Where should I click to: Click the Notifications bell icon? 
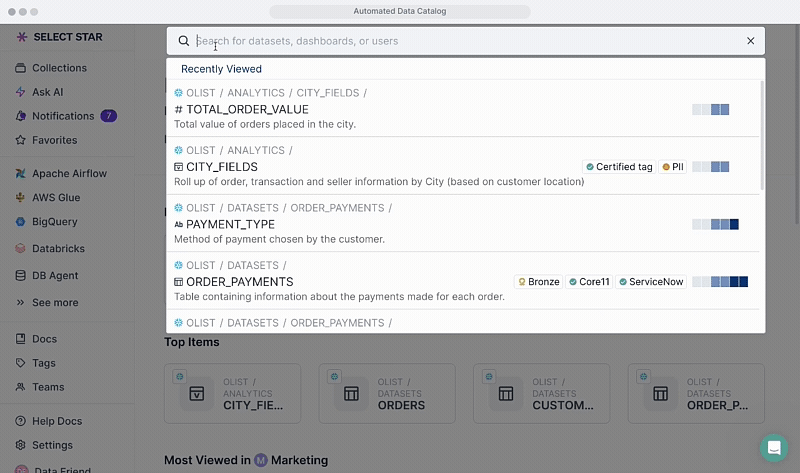point(22,116)
